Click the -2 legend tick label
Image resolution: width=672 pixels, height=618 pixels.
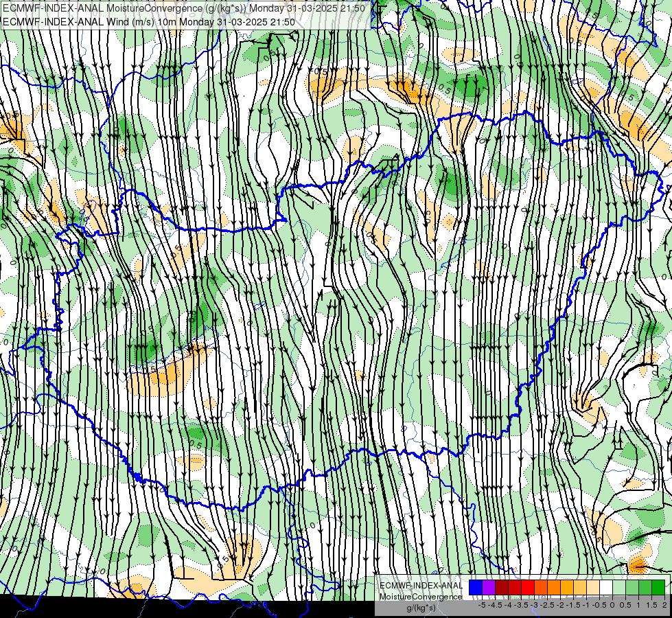560,605
